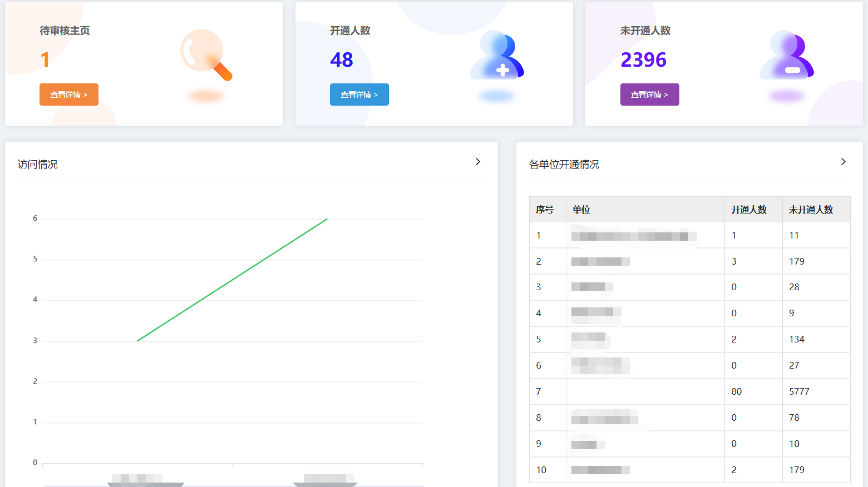Click the 开通人数 table column header
The width and height of the screenshot is (868, 487).
(749, 210)
